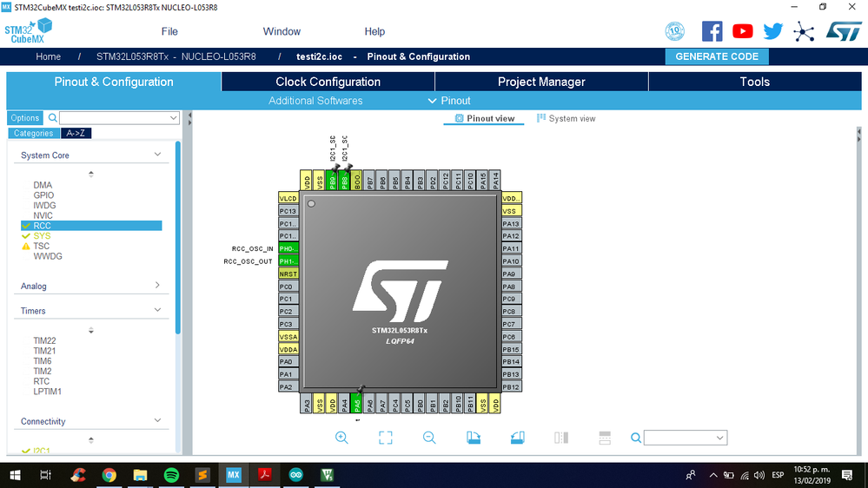The height and width of the screenshot is (488, 868).
Task: Open the Twitter icon link
Action: 772,31
